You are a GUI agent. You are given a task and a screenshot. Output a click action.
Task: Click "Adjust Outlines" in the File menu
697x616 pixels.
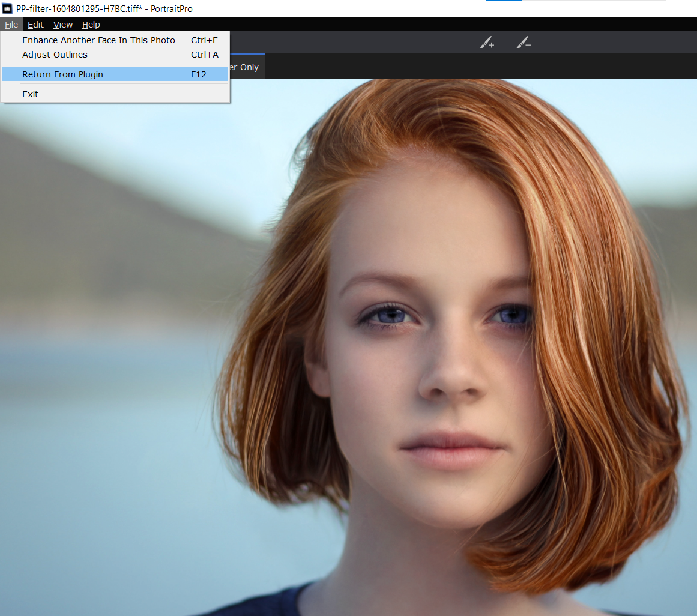click(x=55, y=54)
